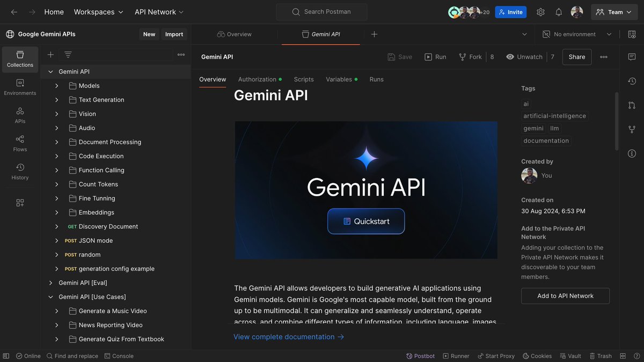Image resolution: width=644 pixels, height=362 pixels.
Task: Open the tab list chevron dropdown
Action: click(x=524, y=34)
